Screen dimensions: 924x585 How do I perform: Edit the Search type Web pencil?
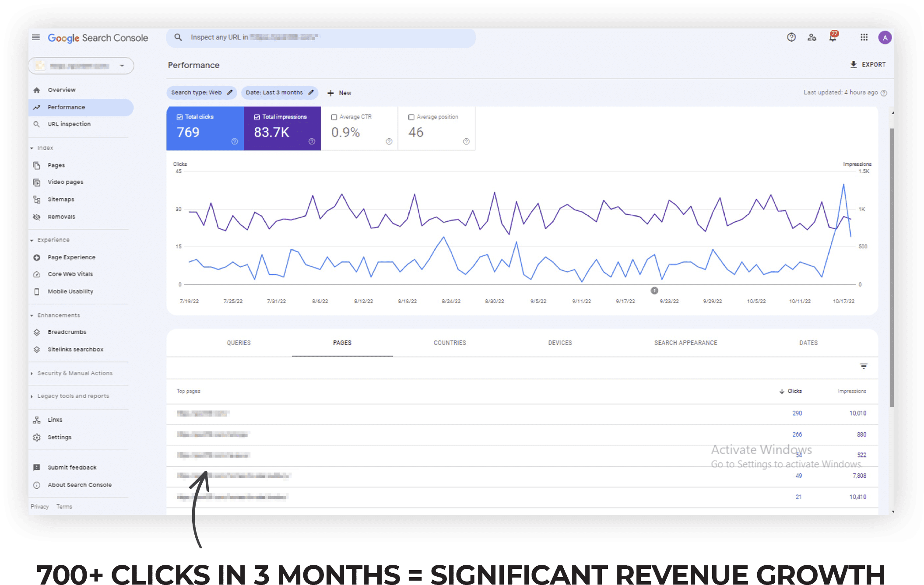coord(229,92)
